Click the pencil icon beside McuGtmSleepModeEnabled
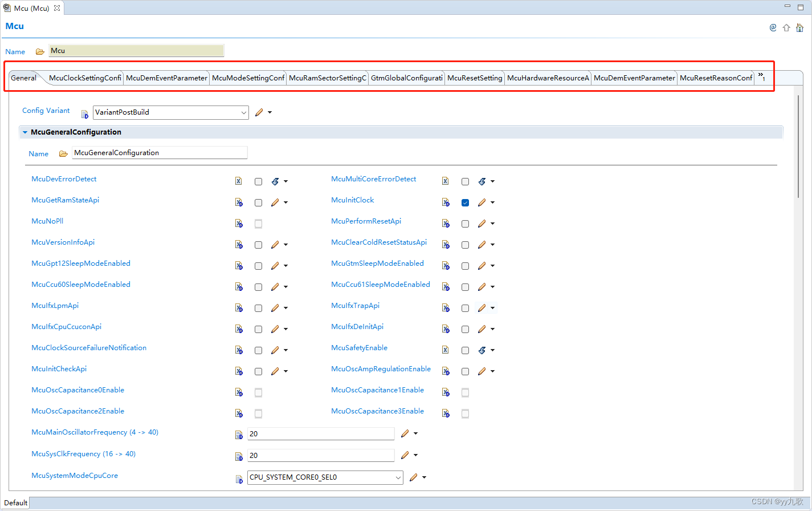812x511 pixels. [482, 266]
